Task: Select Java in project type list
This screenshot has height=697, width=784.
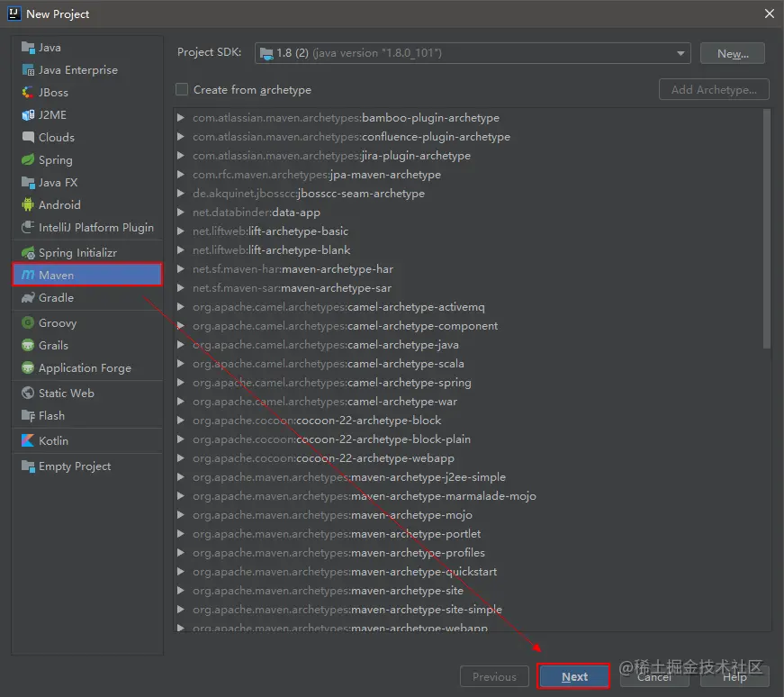Action: point(87,48)
